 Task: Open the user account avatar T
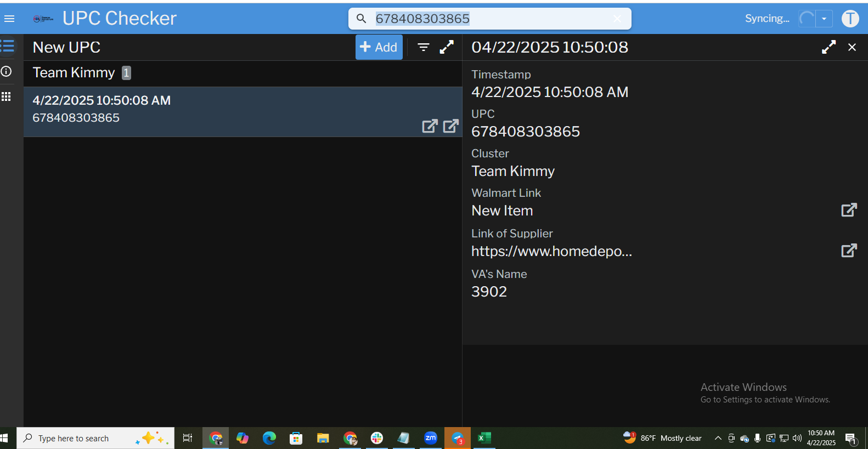tap(850, 19)
